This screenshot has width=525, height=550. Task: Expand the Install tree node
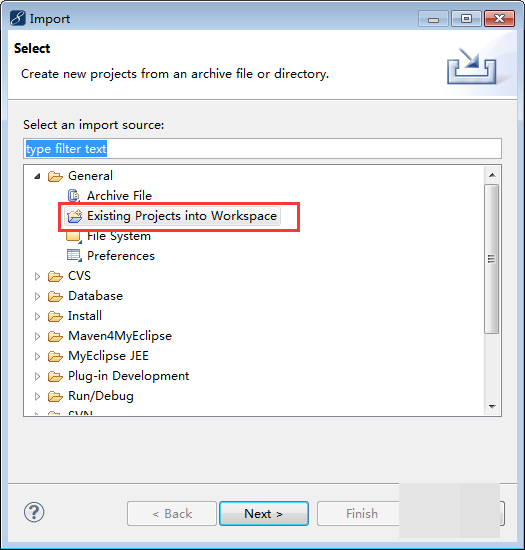tap(37, 316)
